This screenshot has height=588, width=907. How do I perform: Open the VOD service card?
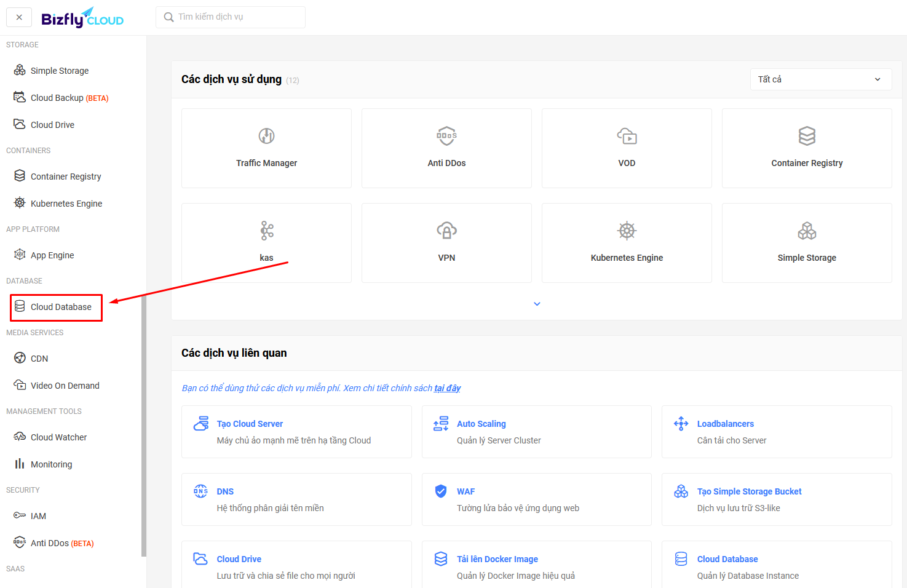tap(627, 148)
